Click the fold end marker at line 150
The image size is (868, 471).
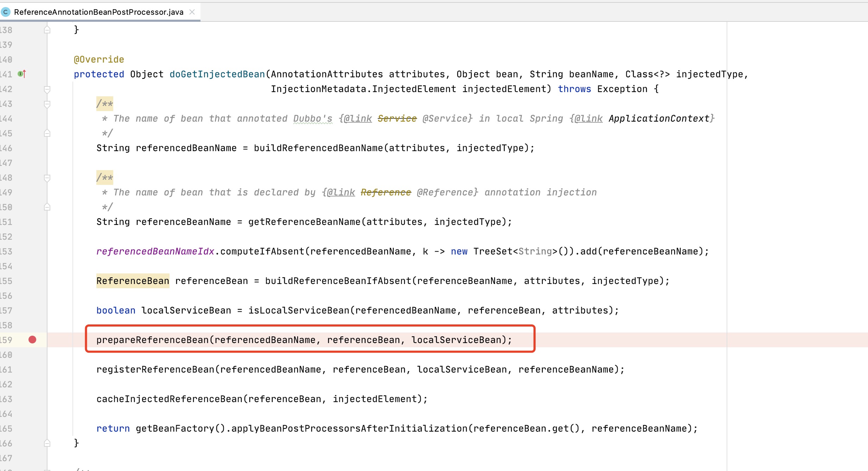click(47, 207)
